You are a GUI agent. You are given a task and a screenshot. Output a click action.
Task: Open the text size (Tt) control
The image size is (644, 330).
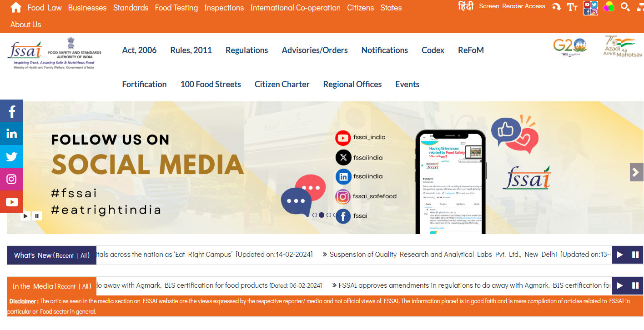572,7
